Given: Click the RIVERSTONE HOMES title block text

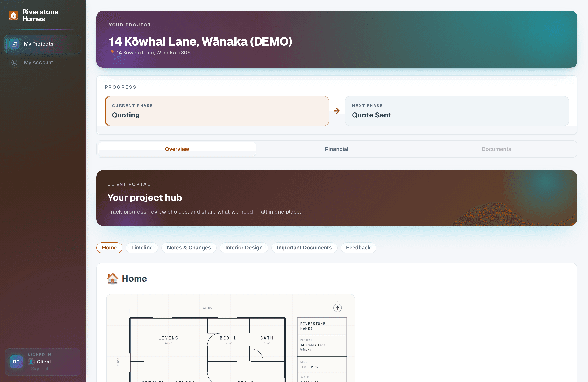Looking at the screenshot, I should 313,326.
